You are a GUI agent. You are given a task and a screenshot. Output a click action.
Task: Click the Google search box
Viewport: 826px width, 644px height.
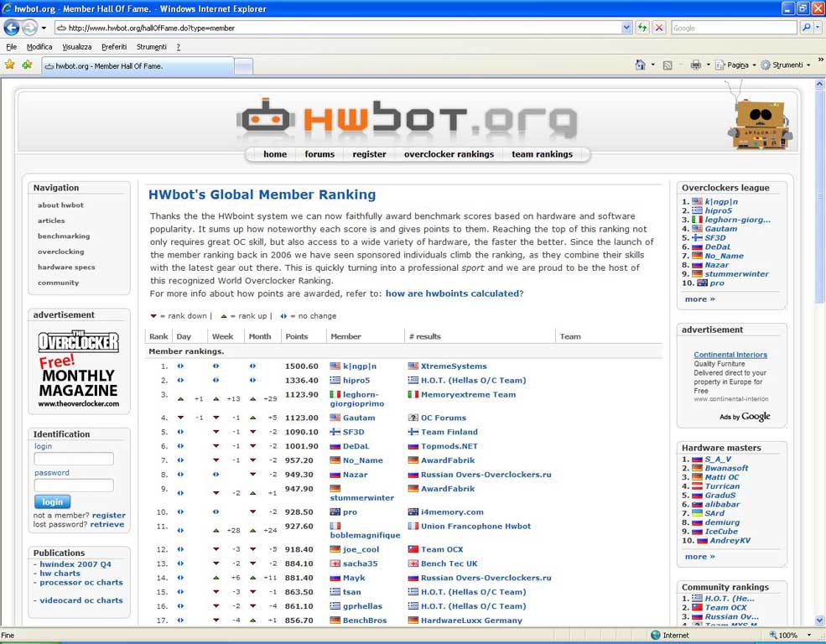coord(733,28)
